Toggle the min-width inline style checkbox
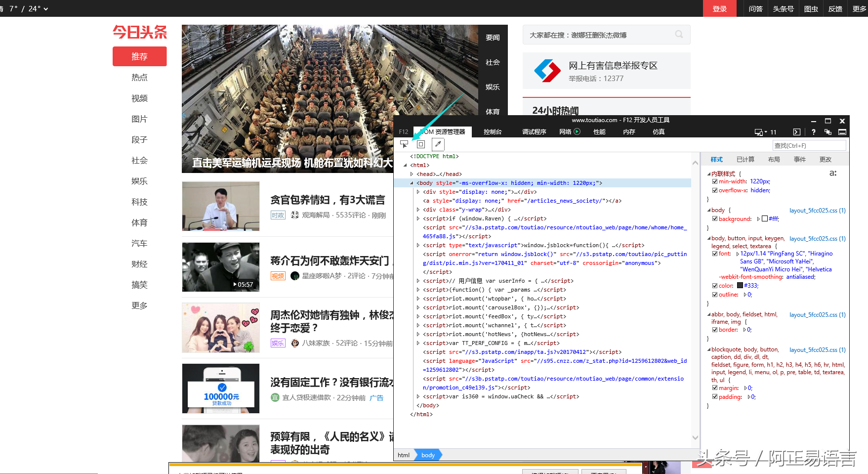This screenshot has height=474, width=868. [715, 181]
